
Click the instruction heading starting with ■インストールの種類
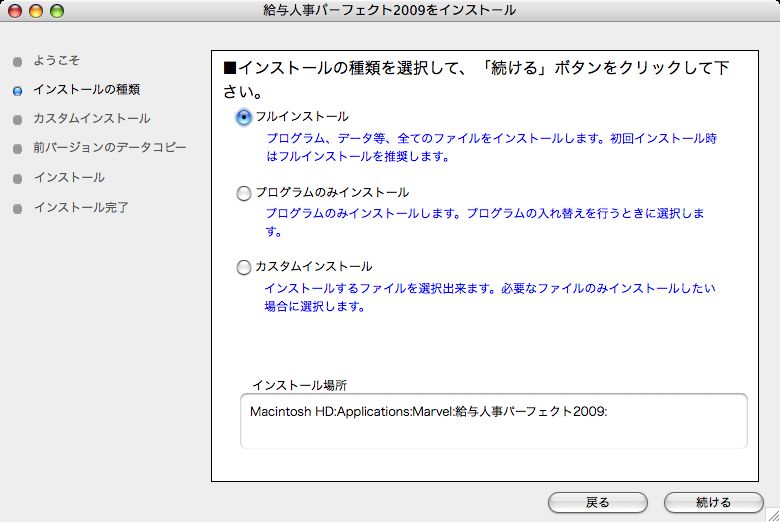(x=476, y=79)
